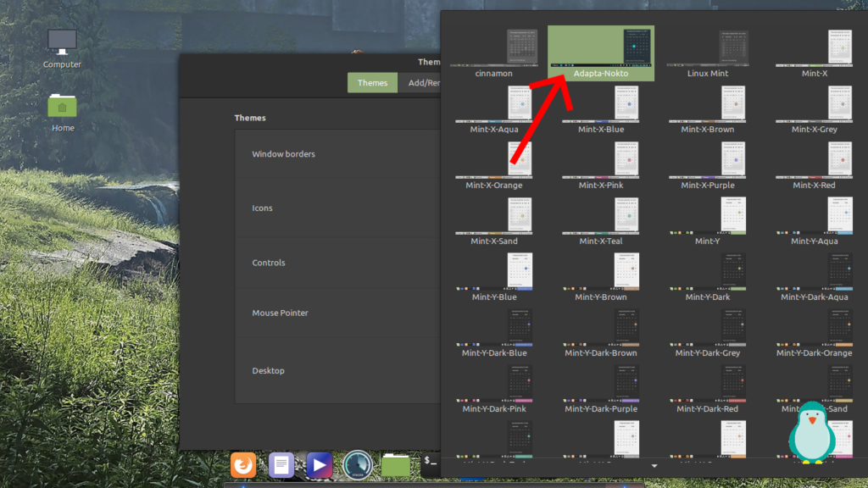Choose the Mint-Y-Blue theme
The width and height of the screenshot is (868, 488).
pyautogui.click(x=494, y=277)
